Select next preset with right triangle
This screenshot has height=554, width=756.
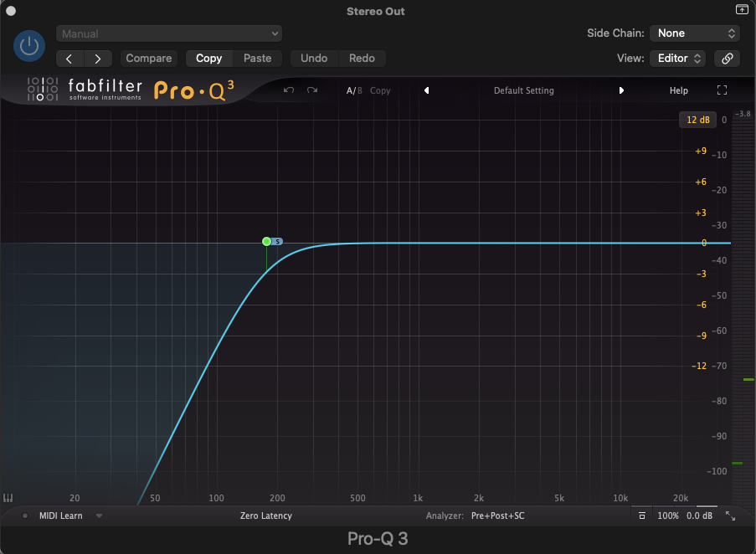tap(621, 90)
